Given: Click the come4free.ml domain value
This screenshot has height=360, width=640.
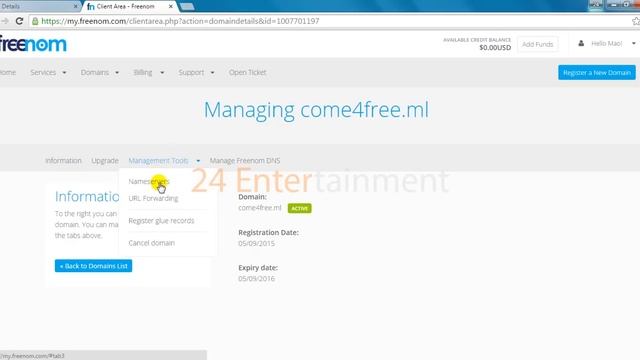Looking at the screenshot, I should click(260, 208).
